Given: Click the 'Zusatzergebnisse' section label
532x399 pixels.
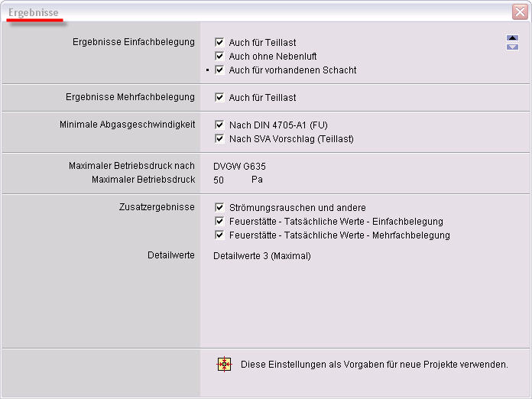Looking at the screenshot, I should 157,207.
